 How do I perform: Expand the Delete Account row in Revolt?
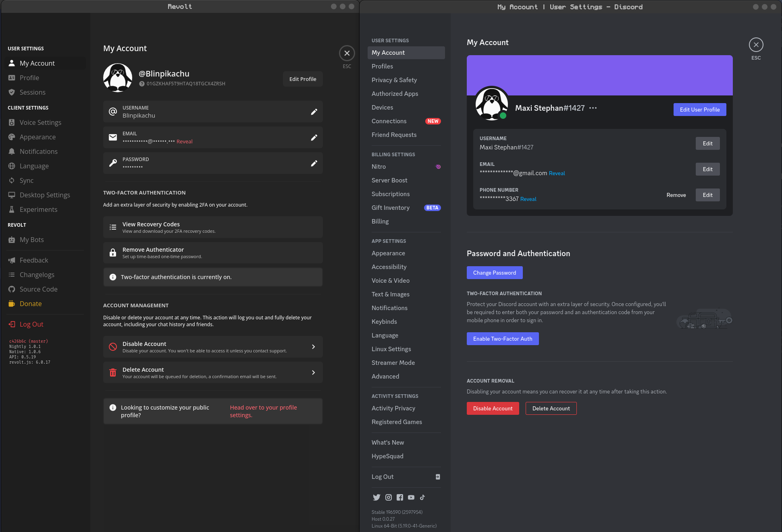coord(313,372)
